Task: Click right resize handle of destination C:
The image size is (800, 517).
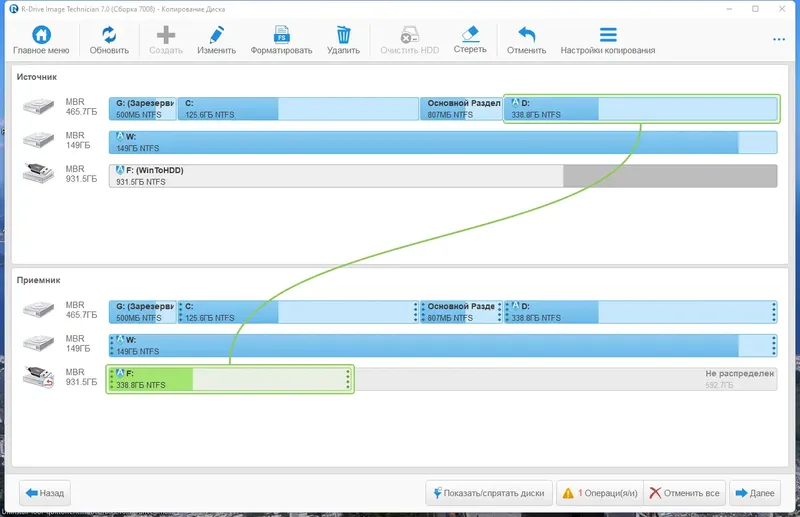Action: tap(415, 312)
